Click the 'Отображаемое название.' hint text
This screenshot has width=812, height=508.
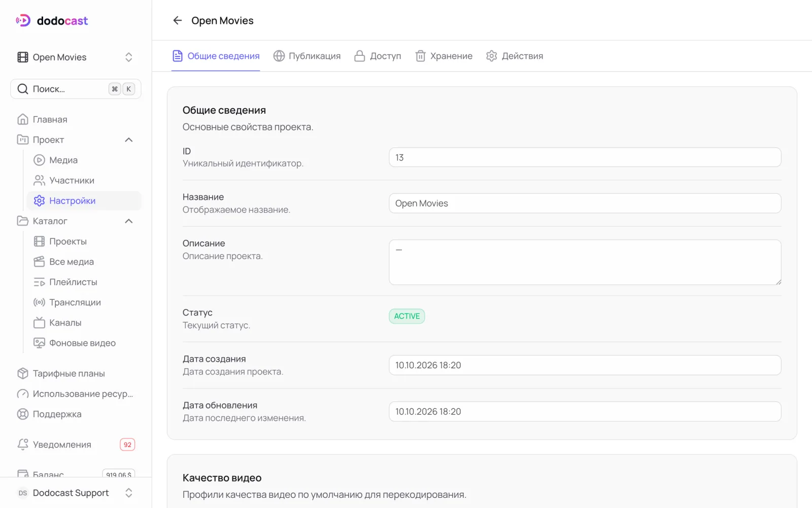point(236,210)
